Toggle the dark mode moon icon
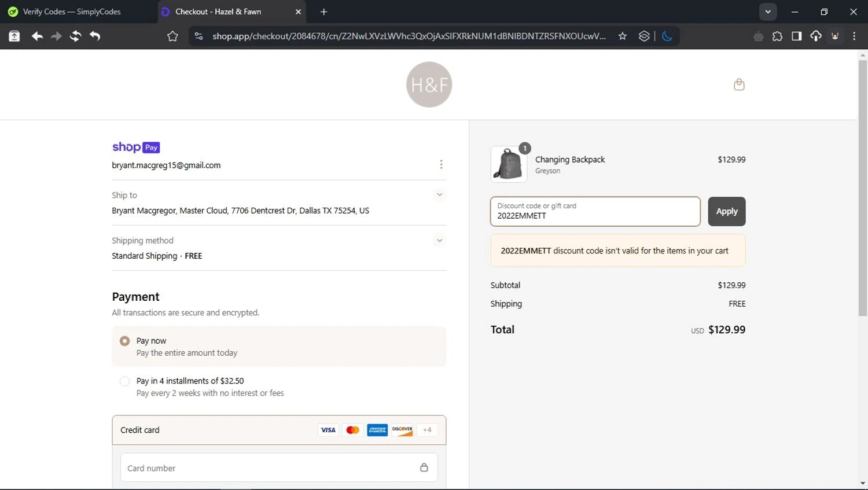Viewport: 868px width, 490px height. (x=667, y=36)
